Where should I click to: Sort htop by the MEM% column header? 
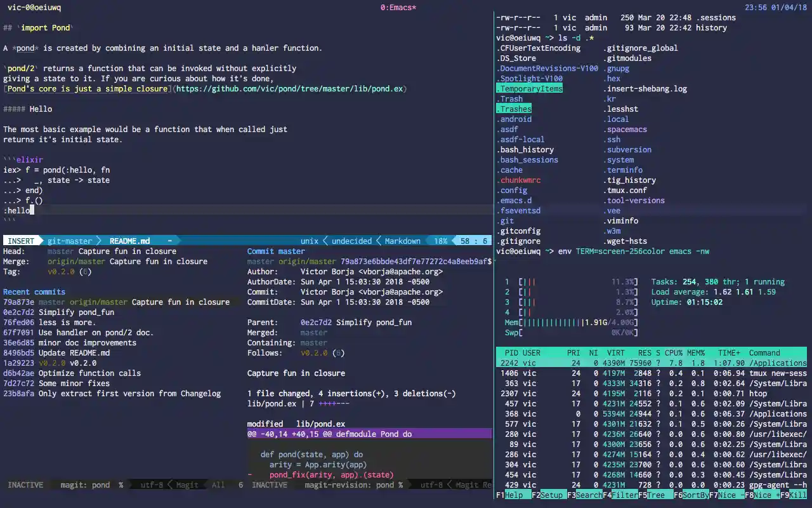coord(695,352)
